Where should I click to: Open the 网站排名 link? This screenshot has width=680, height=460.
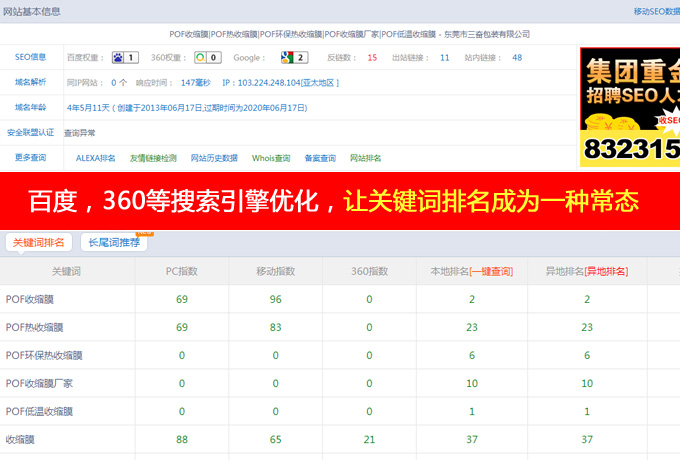[365, 158]
